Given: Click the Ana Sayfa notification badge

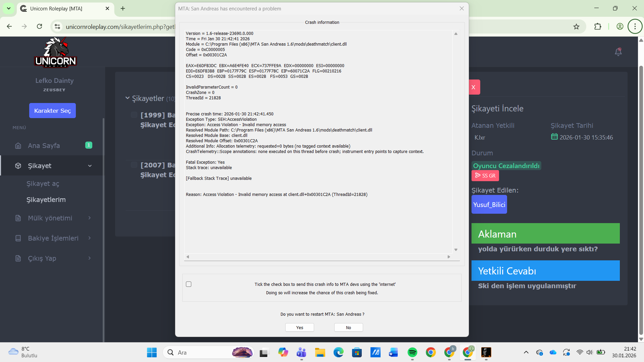Looking at the screenshot, I should coord(89,145).
